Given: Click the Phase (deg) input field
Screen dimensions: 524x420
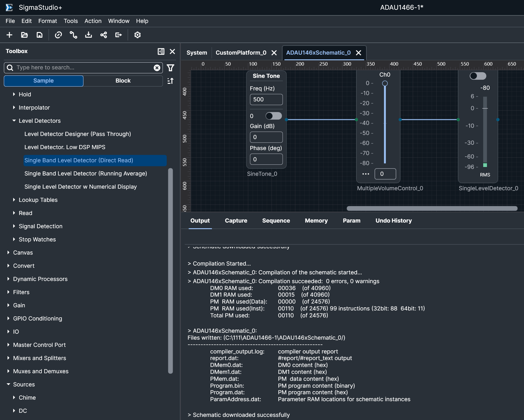Looking at the screenshot, I should point(266,159).
